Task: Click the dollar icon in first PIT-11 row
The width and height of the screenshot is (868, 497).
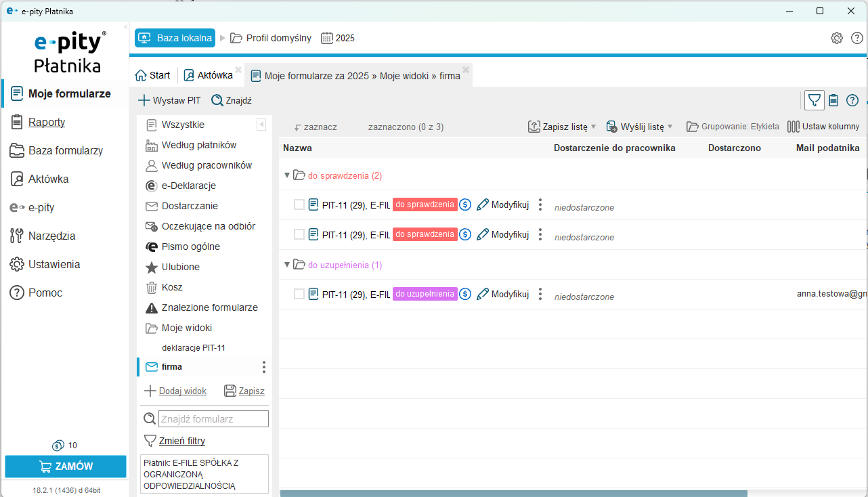Action: 465,204
